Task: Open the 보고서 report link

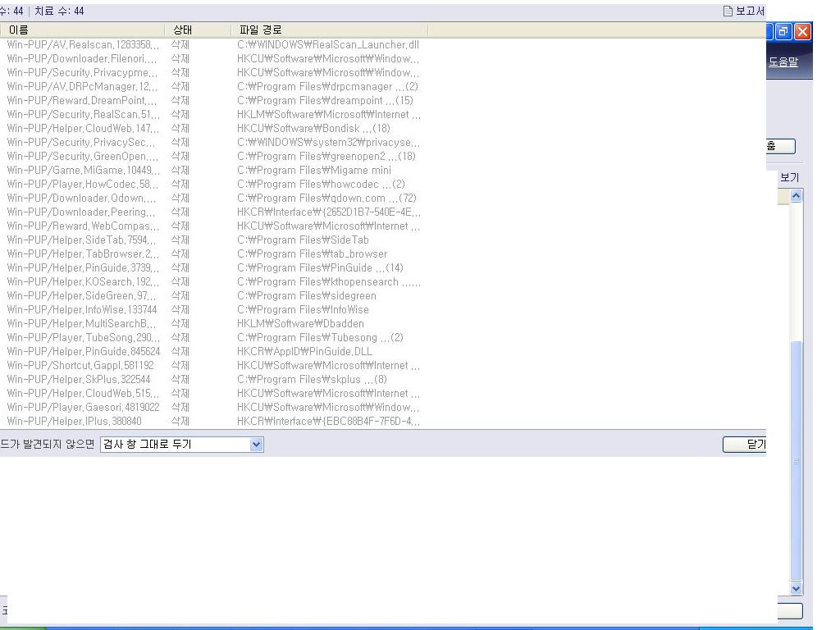Action: [x=750, y=11]
